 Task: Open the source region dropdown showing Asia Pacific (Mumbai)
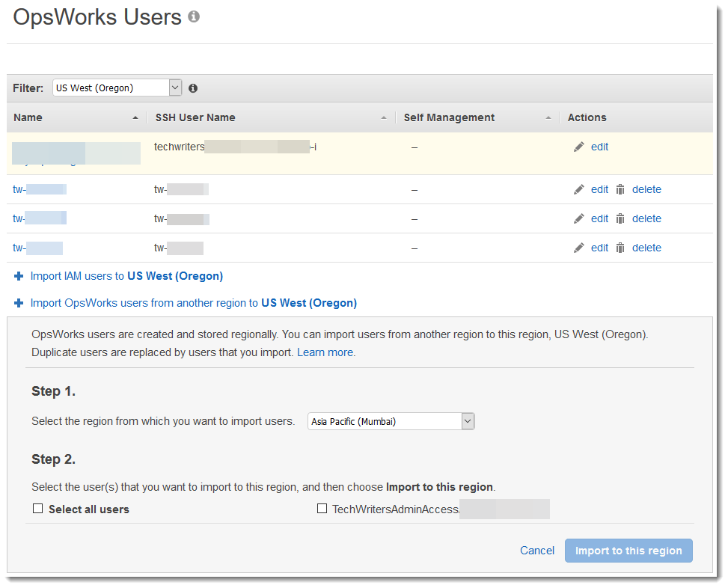point(391,421)
